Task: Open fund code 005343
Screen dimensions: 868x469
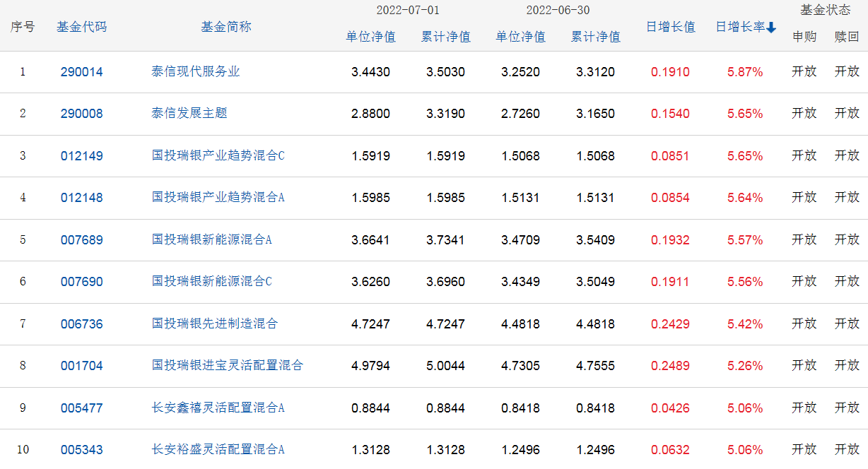Action: 81,450
